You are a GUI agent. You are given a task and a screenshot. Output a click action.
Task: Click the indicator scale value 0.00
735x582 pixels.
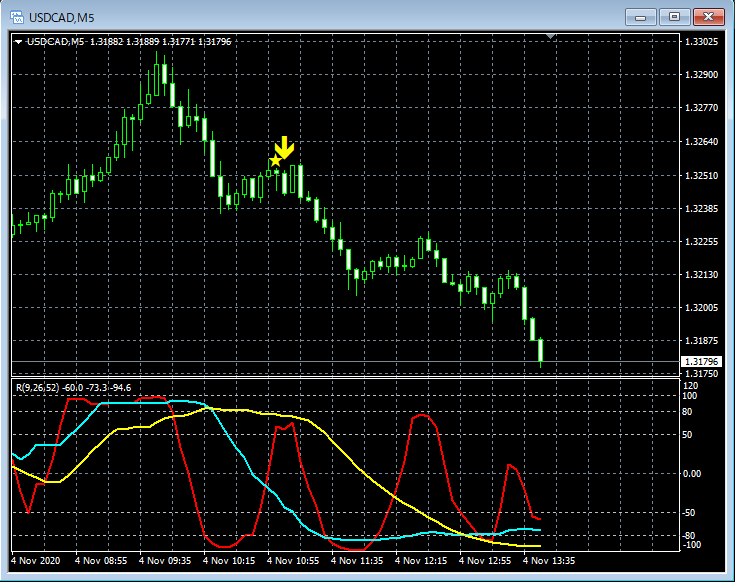(x=692, y=474)
